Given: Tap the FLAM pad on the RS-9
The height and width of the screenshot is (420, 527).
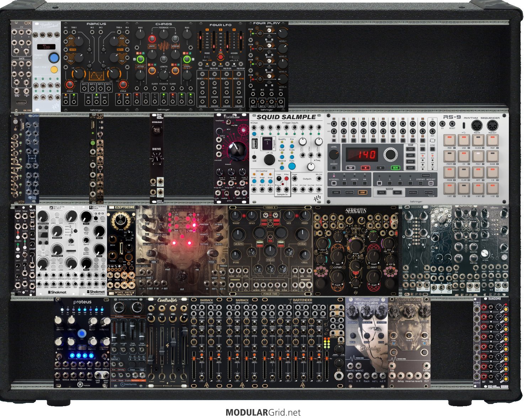Looking at the screenshot, I should (464, 173).
